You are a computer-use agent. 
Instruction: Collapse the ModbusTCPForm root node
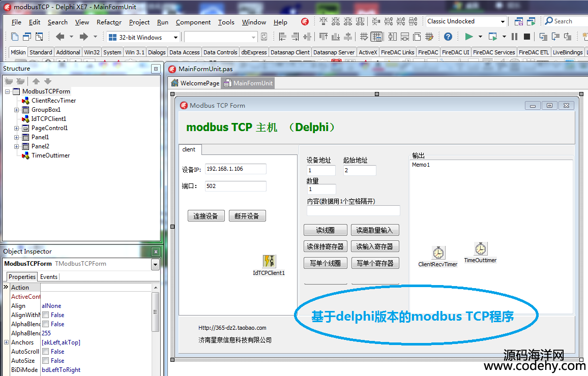pyautogui.click(x=8, y=91)
